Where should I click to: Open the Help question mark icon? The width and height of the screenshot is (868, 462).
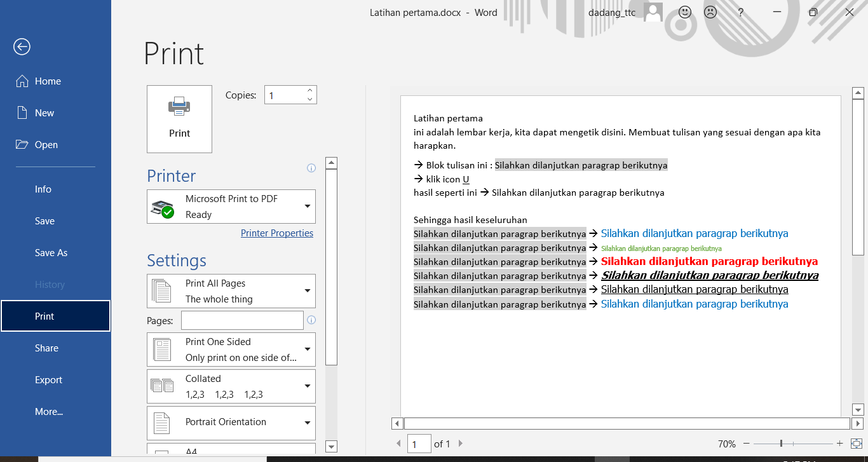[740, 12]
